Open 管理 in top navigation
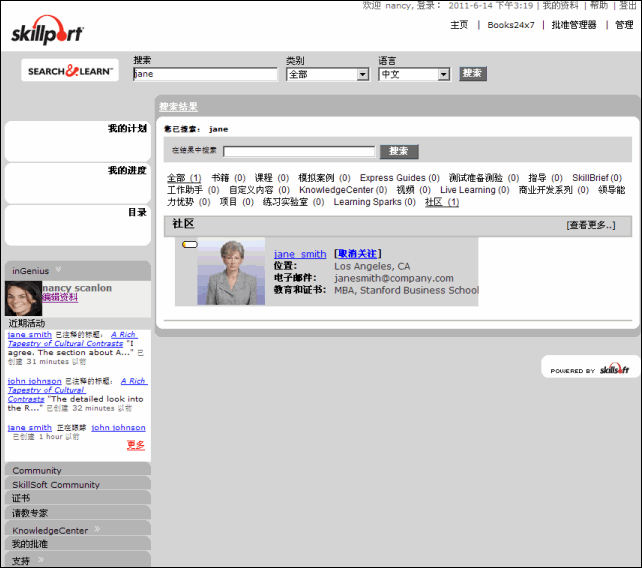Screen dimensions: 642x568 [x=624, y=25]
